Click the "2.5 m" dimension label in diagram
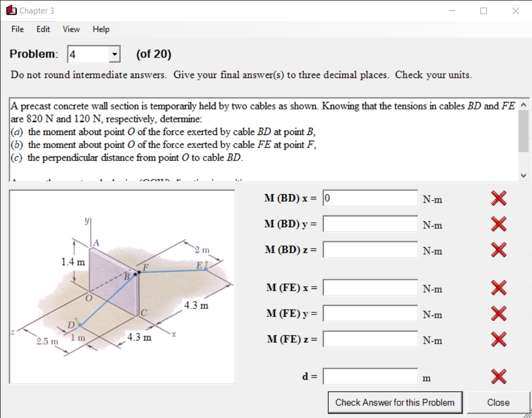532x418 pixels. [47, 342]
